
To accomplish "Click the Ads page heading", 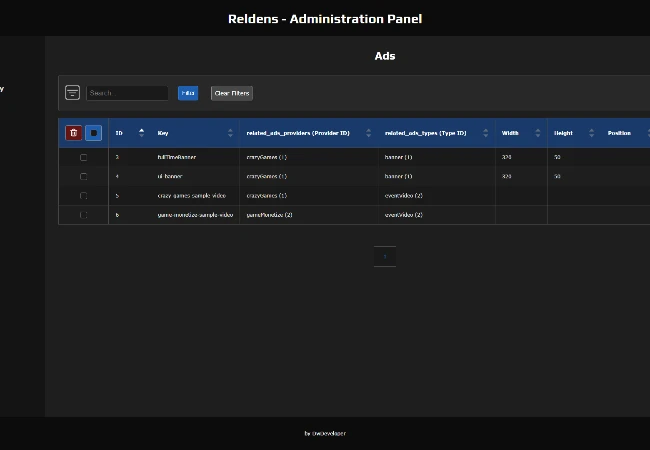I will [x=385, y=56].
